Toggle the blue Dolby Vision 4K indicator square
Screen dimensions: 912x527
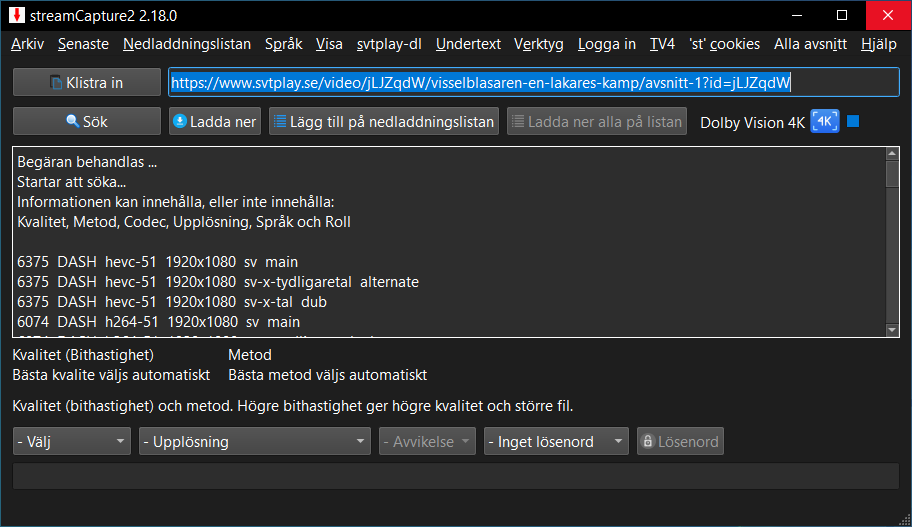point(853,122)
